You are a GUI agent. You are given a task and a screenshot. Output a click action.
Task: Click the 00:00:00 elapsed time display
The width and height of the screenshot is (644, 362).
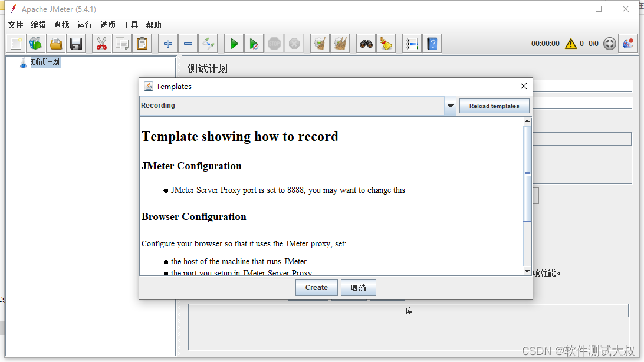[x=545, y=44]
